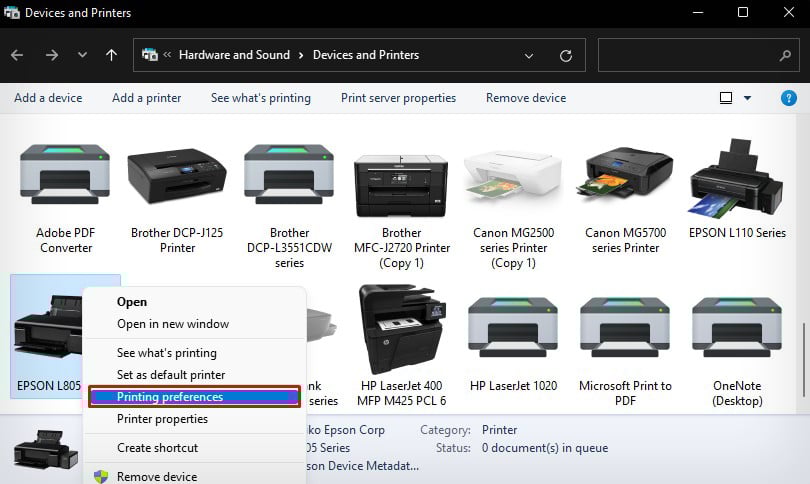Click Hardware and Sound breadcrumb

coord(235,55)
